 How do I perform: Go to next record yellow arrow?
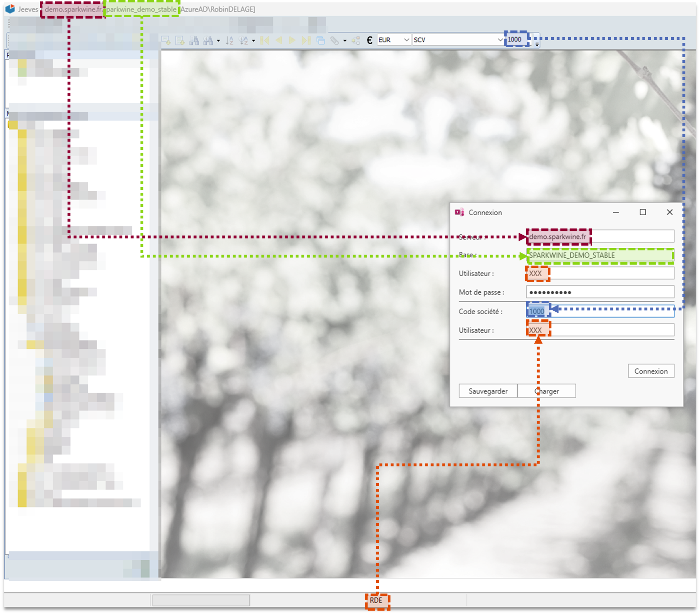pyautogui.click(x=292, y=40)
